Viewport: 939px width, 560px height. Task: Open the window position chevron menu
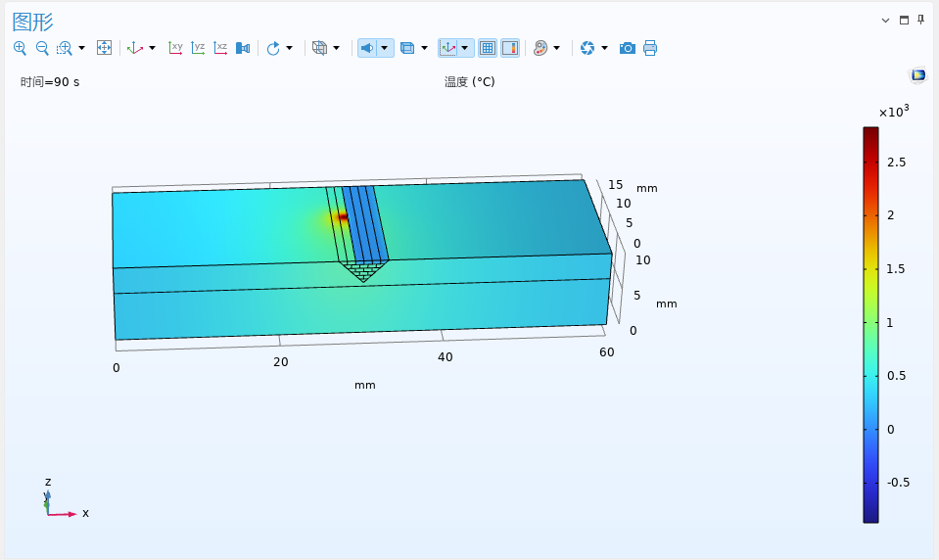[x=886, y=21]
